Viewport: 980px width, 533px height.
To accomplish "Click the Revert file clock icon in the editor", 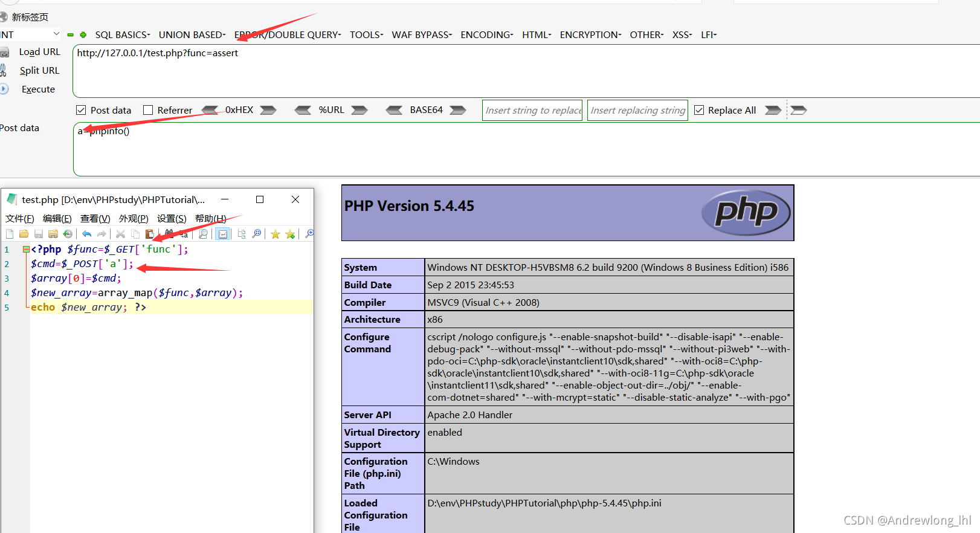I will 68,234.
